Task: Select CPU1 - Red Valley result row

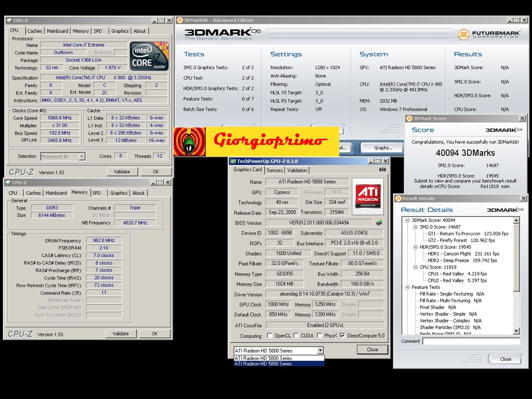Action: point(457,273)
